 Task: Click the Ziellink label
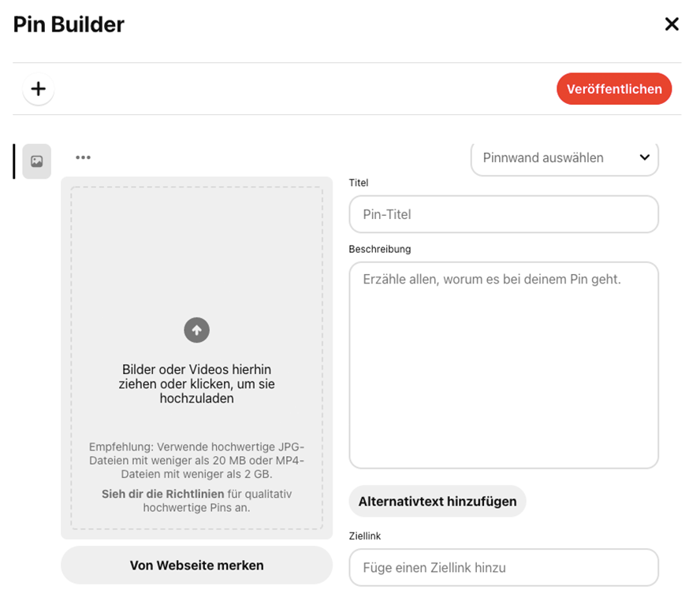tap(365, 536)
